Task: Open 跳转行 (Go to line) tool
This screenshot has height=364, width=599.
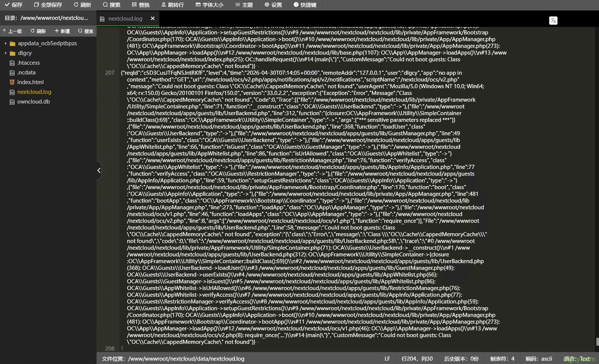Action: pos(172,5)
